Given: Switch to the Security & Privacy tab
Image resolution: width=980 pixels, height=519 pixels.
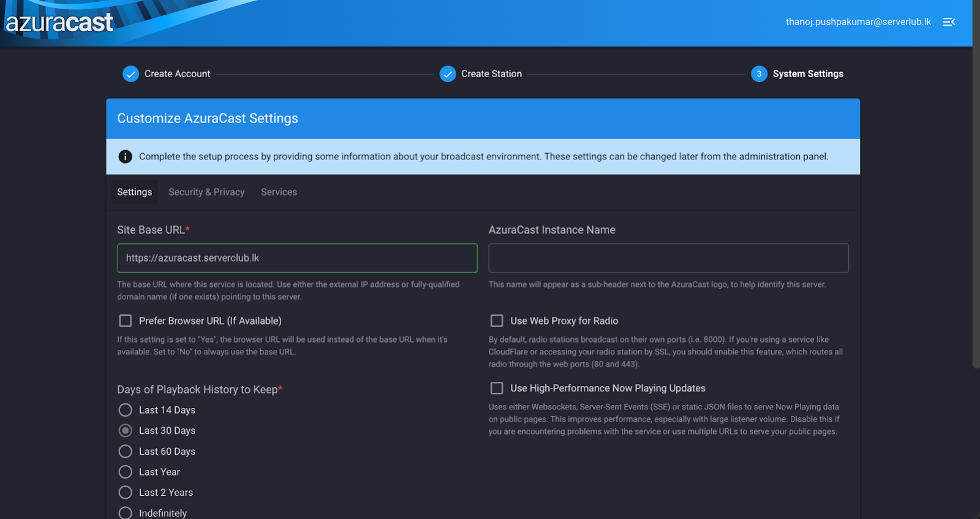Looking at the screenshot, I should [x=206, y=192].
